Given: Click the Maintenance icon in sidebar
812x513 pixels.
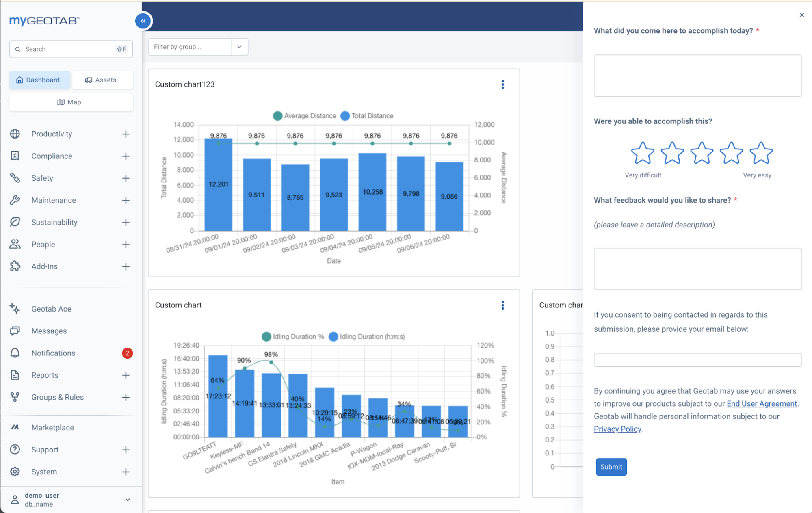Looking at the screenshot, I should point(16,200).
